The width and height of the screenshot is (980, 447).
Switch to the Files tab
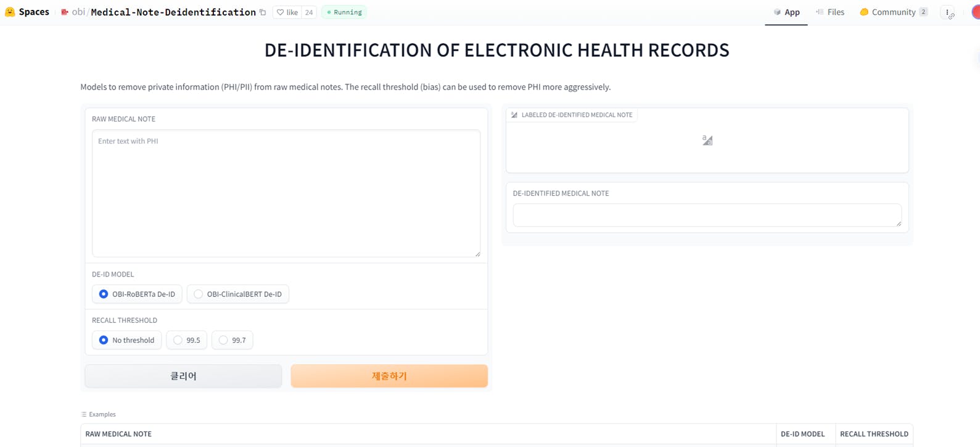[830, 12]
